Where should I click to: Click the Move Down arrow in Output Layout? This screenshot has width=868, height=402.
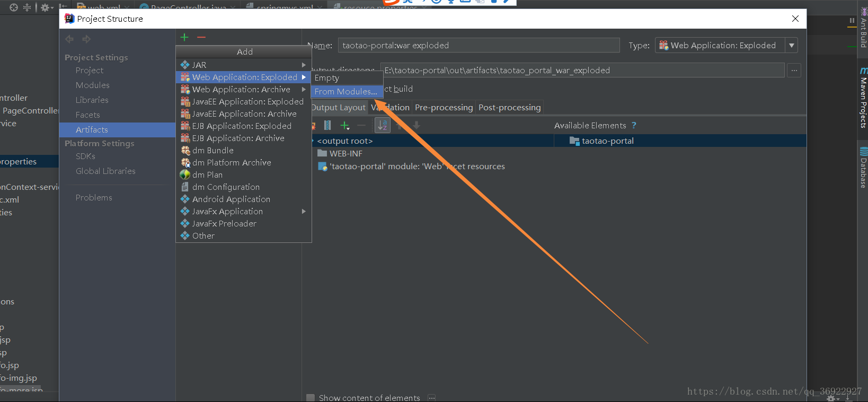pyautogui.click(x=417, y=125)
